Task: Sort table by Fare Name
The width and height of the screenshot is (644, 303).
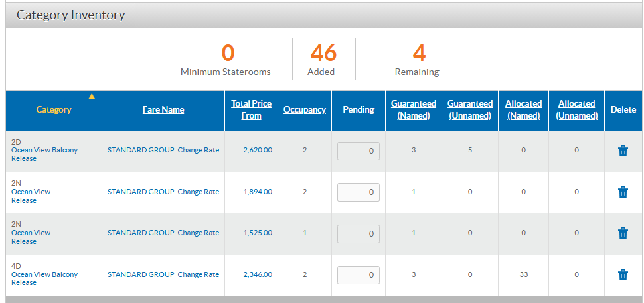Action: tap(163, 109)
